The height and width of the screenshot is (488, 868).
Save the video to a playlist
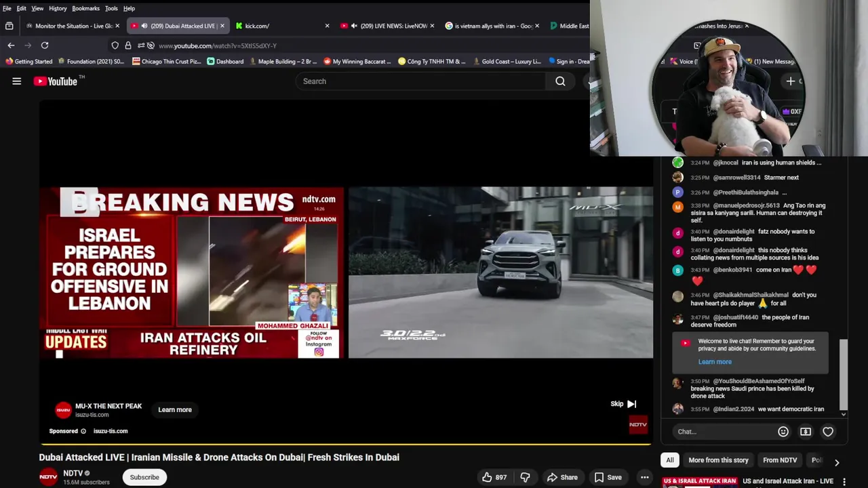click(608, 477)
